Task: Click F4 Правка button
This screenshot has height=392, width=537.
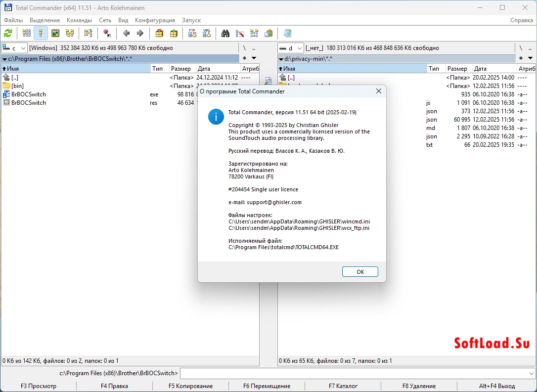Action: (114, 386)
